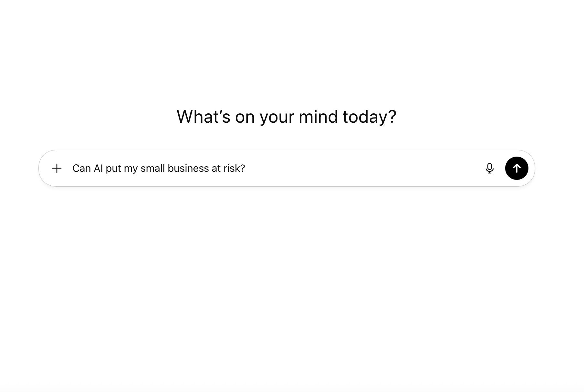This screenshot has width=584, height=392.
Task: Place the cursor on the word "small"
Action: [153, 168]
